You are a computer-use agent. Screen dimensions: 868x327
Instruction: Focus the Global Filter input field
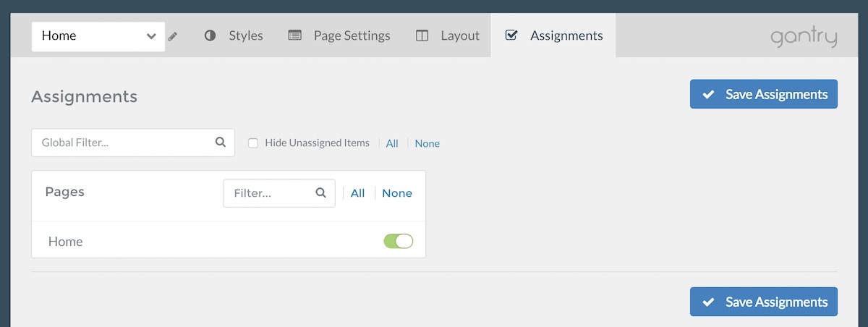point(133,143)
